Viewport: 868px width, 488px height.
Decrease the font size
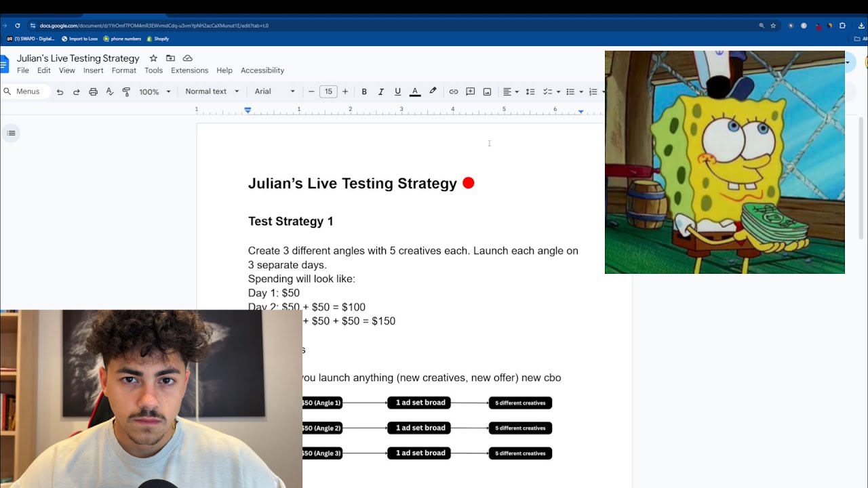tap(311, 91)
